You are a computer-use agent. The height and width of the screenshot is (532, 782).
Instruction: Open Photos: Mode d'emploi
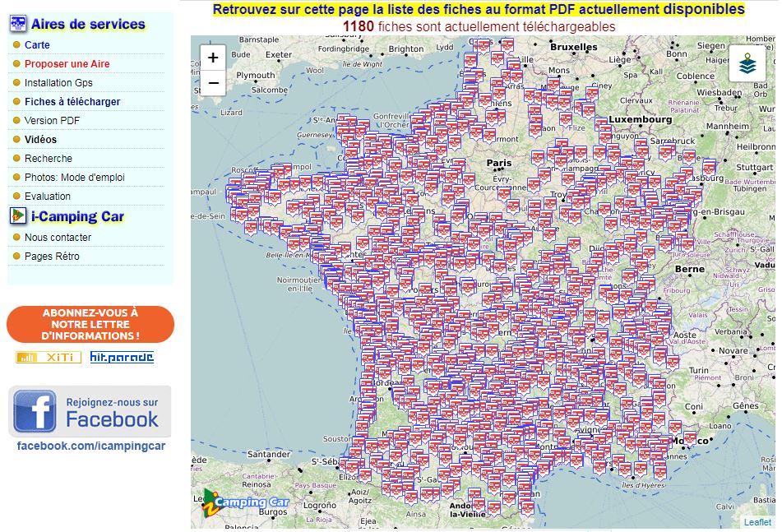tap(75, 178)
